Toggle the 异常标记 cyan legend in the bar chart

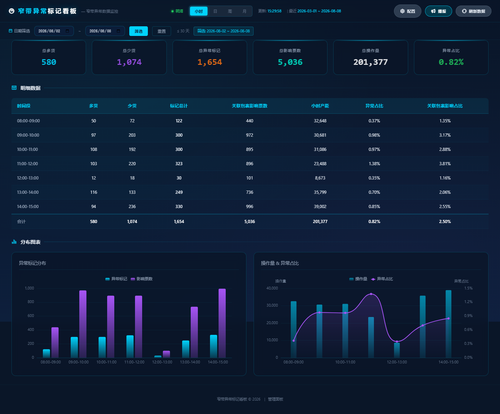click(116, 279)
